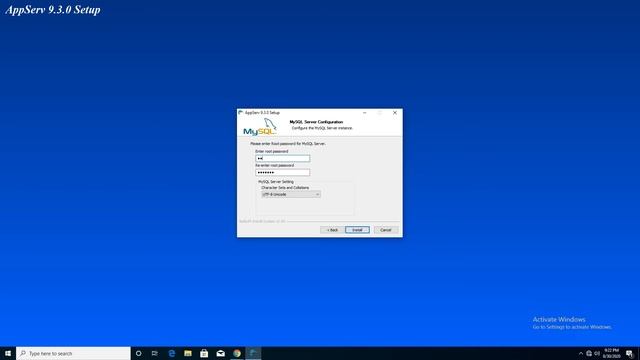
Task: Click the Type here to search box
Action: tap(73, 353)
